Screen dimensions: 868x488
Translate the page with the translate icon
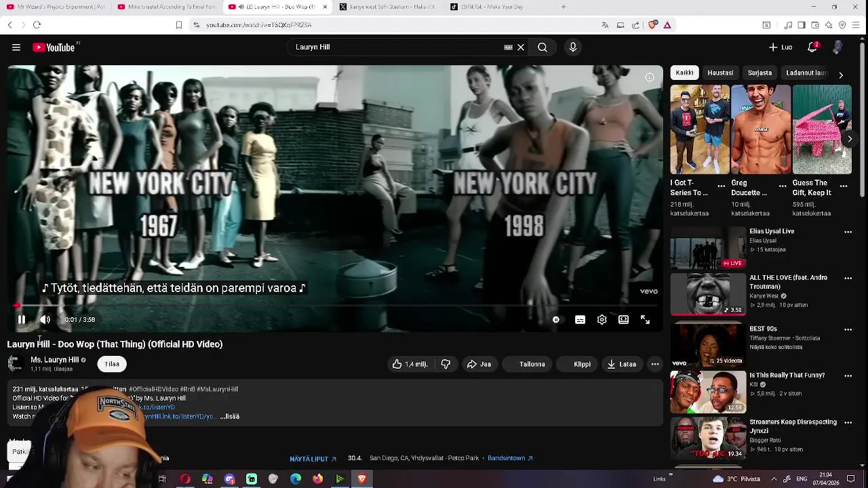(x=605, y=25)
